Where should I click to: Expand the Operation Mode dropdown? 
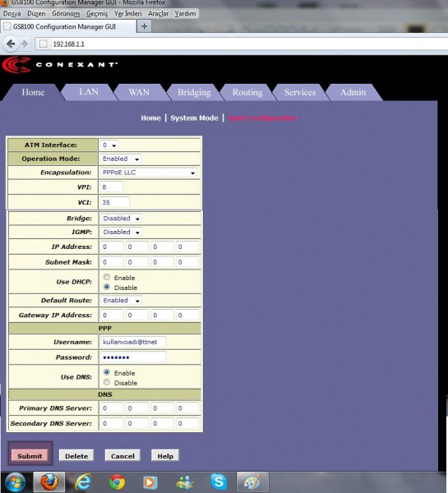pos(120,159)
